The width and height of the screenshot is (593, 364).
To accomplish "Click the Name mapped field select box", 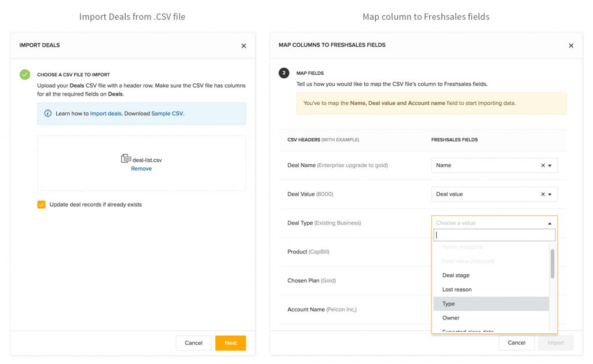I will tap(495, 165).
